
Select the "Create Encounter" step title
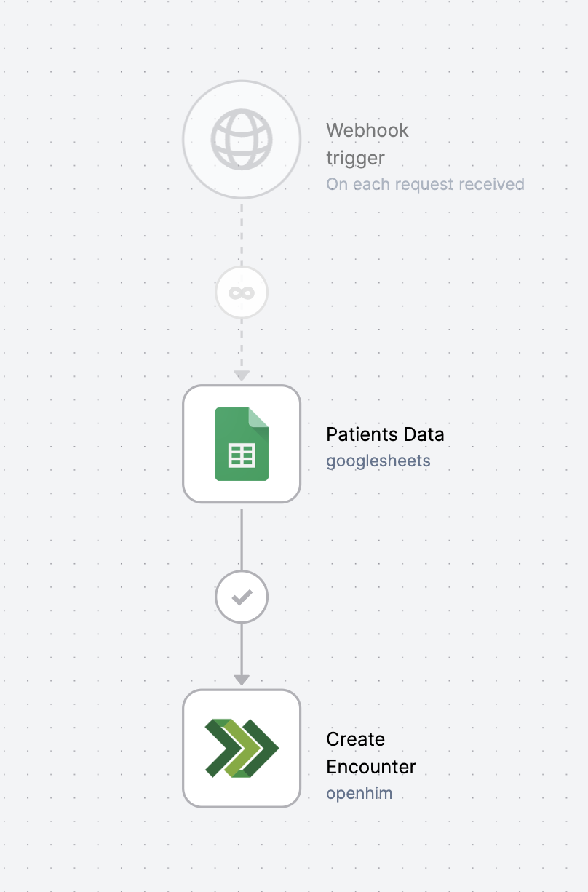[x=371, y=753]
